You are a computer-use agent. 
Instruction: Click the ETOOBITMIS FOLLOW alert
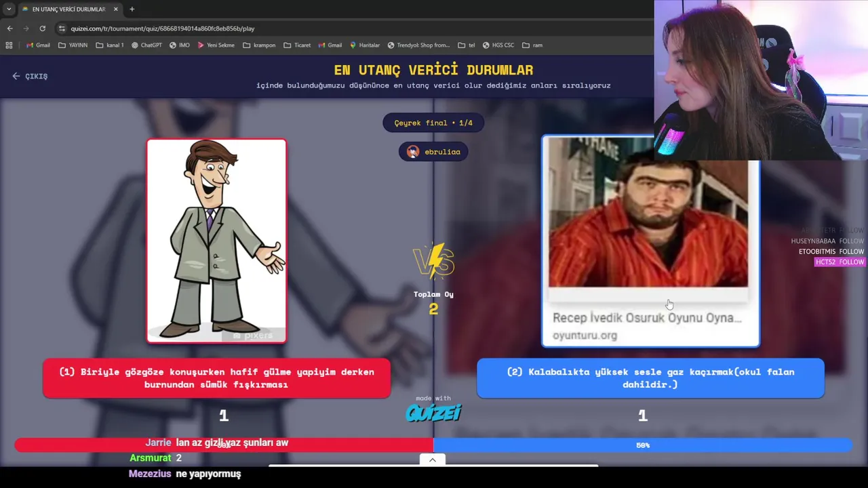pyautogui.click(x=831, y=251)
